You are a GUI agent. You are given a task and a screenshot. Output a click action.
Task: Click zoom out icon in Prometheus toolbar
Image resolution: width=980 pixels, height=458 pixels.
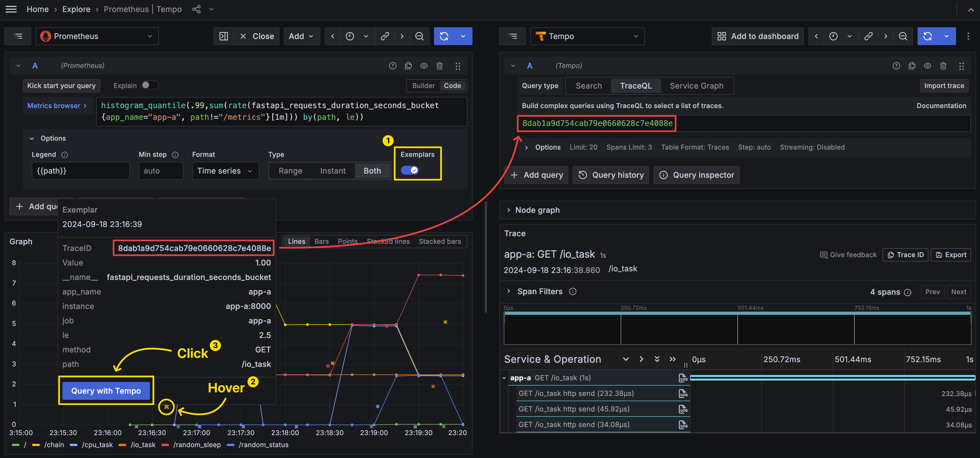coord(419,36)
